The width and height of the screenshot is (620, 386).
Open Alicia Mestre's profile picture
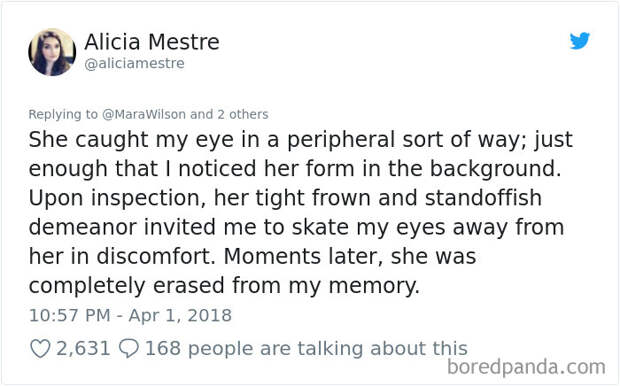pos(52,52)
